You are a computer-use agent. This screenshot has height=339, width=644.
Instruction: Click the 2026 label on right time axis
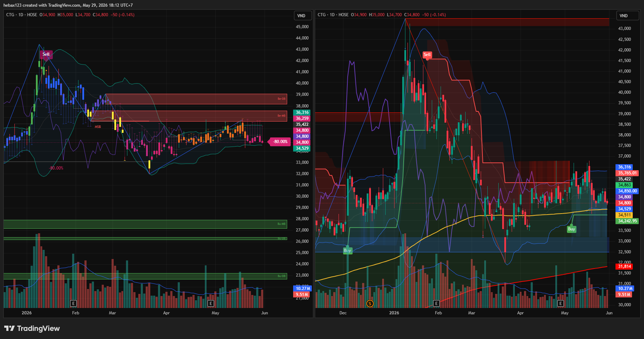click(x=394, y=313)
